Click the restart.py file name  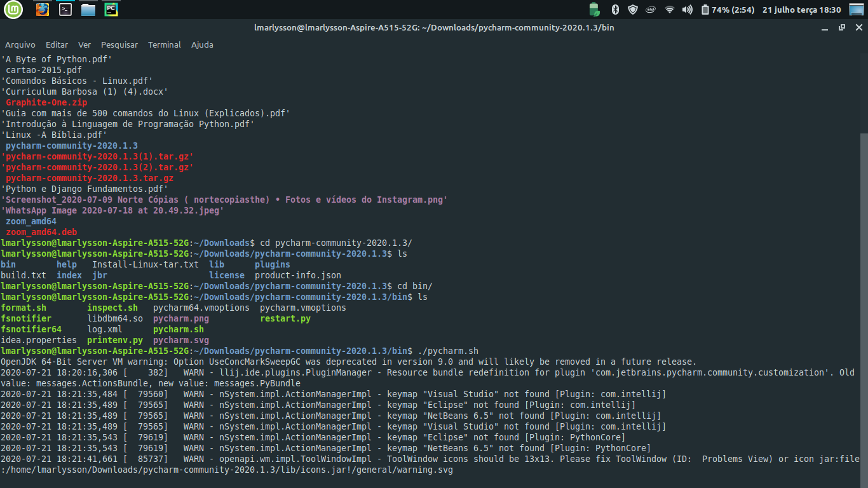click(285, 318)
